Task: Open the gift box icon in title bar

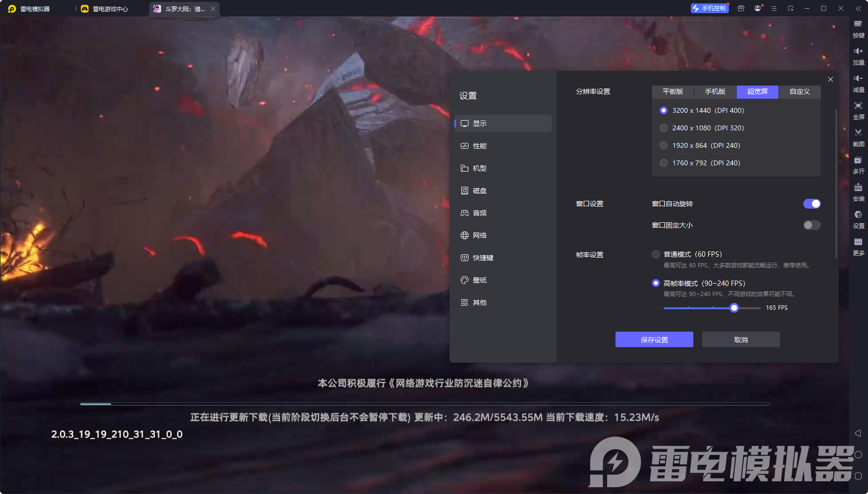Action: tap(741, 8)
